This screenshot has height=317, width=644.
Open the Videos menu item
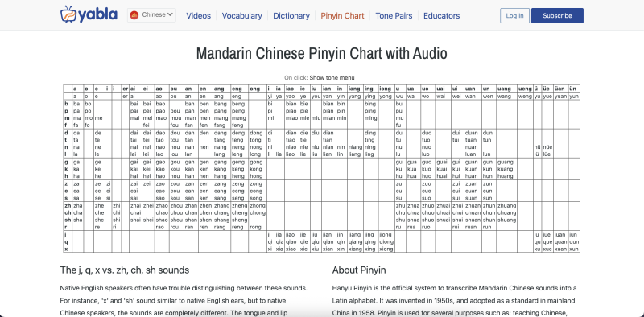coord(198,15)
